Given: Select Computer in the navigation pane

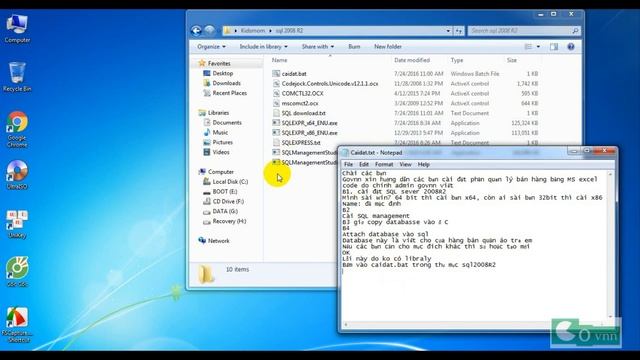Looking at the screenshot, I should point(220,172).
